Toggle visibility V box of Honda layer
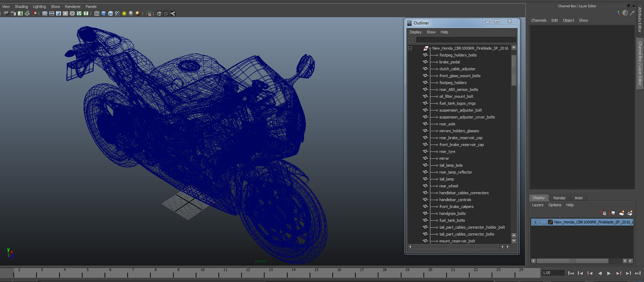Screen dimensions: 644x282 coord(536,222)
